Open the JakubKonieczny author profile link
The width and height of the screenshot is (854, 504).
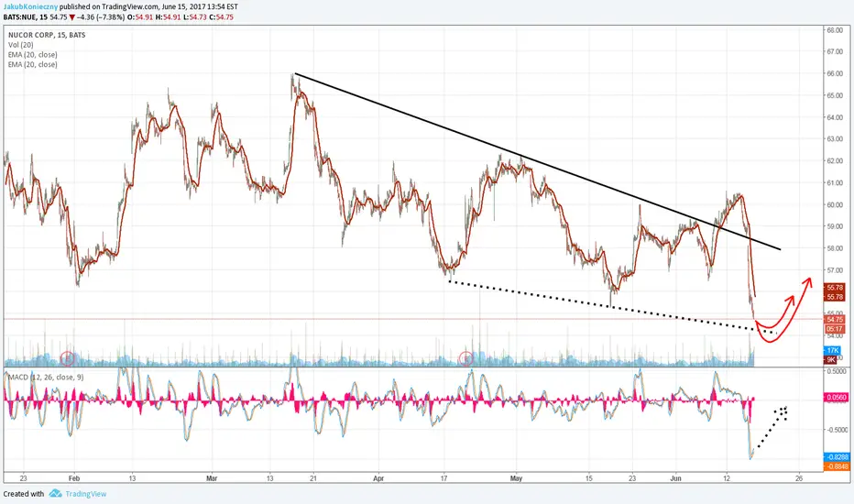click(x=30, y=7)
